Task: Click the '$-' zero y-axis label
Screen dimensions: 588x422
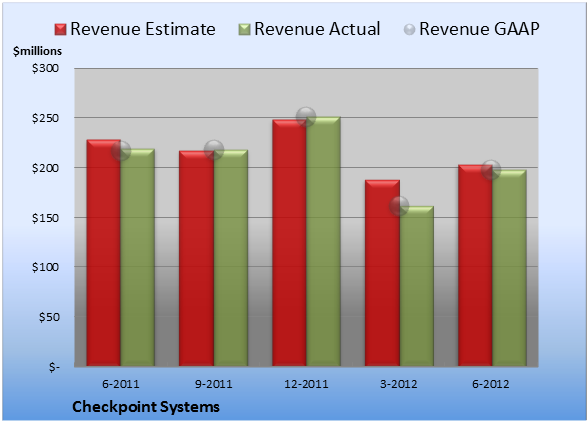Action: [54, 367]
